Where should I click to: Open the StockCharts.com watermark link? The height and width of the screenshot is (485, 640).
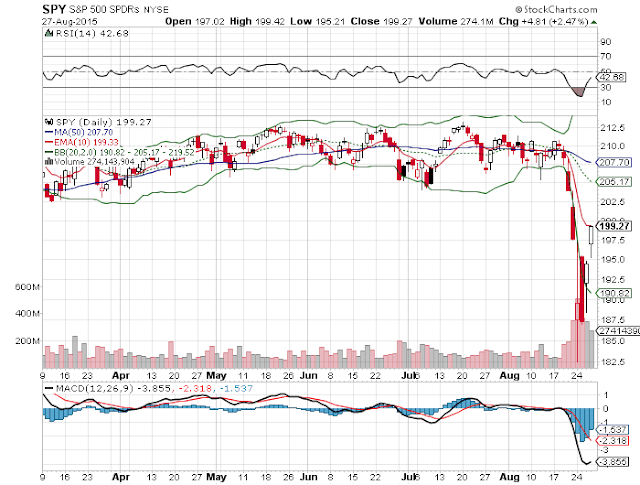pyautogui.click(x=556, y=9)
